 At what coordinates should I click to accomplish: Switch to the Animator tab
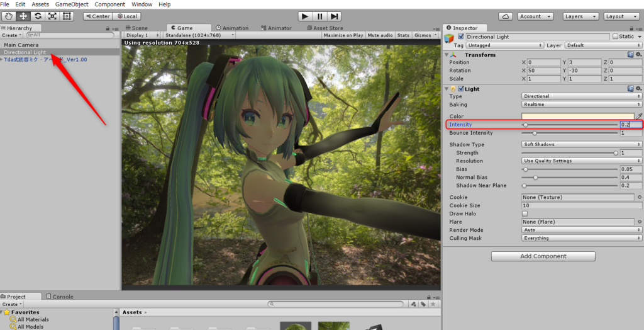pos(277,28)
